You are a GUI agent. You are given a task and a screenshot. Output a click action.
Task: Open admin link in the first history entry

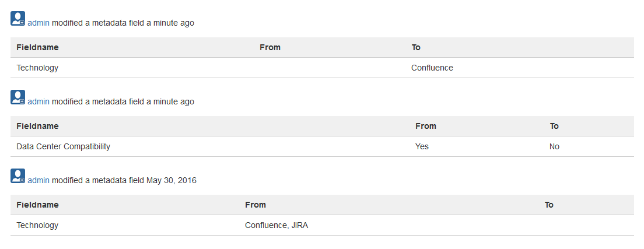[x=38, y=23]
